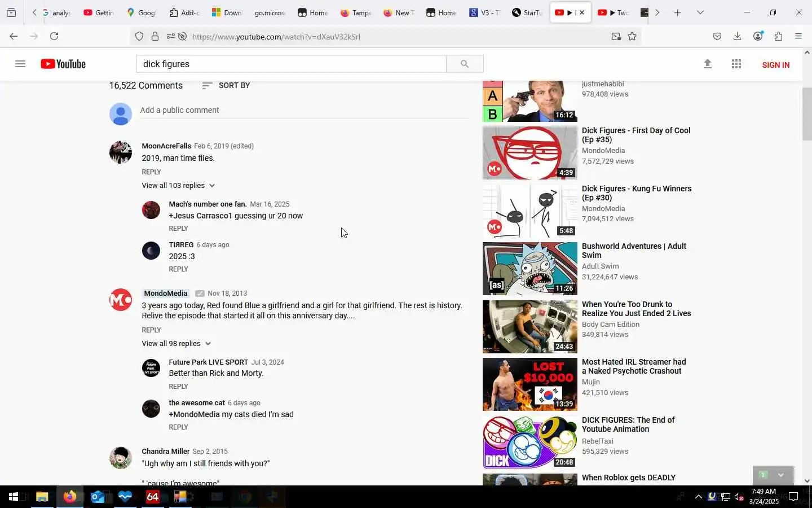Screen dimensions: 812x508
Task: Click the tracking protection shield icon
Action: (139, 37)
